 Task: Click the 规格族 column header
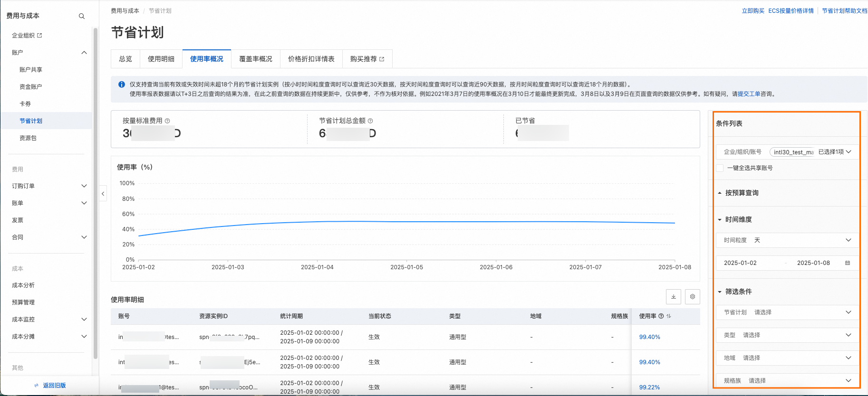[x=619, y=316]
